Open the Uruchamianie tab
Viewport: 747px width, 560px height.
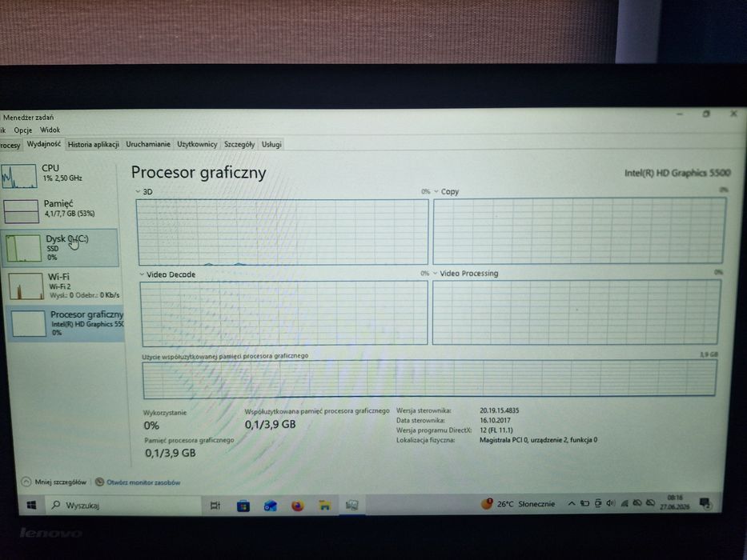pyautogui.click(x=147, y=144)
